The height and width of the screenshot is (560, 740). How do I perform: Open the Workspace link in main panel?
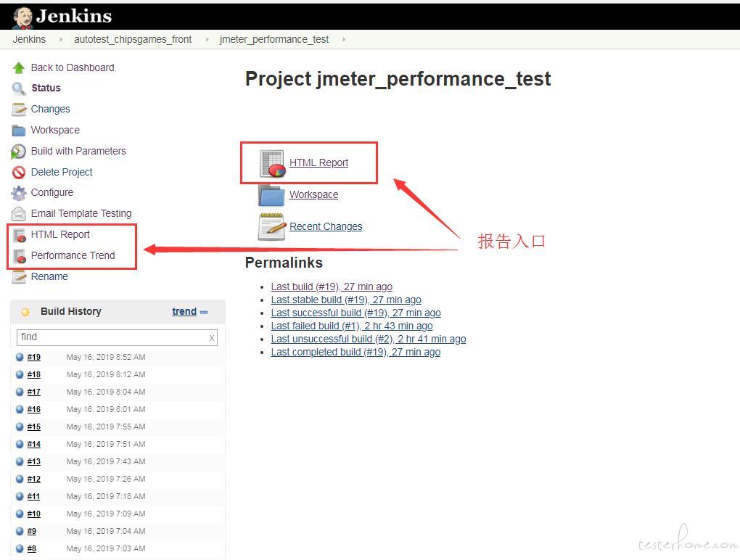tap(314, 195)
